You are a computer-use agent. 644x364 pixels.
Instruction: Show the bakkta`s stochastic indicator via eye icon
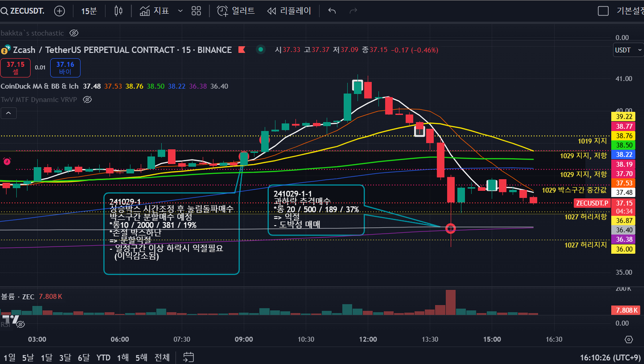click(x=73, y=33)
